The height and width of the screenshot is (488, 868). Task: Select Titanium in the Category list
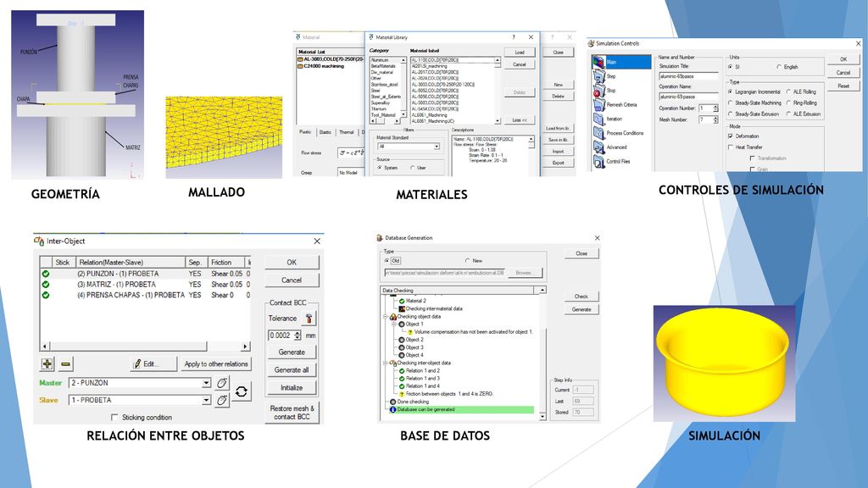click(x=379, y=109)
